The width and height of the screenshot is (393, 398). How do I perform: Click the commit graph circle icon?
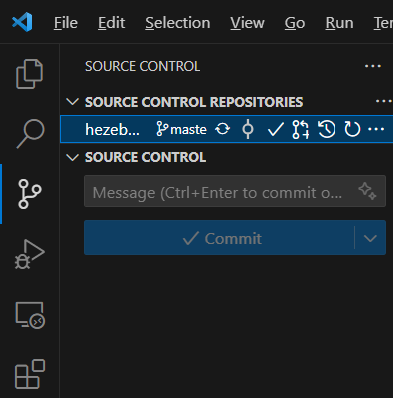pyautogui.click(x=248, y=129)
